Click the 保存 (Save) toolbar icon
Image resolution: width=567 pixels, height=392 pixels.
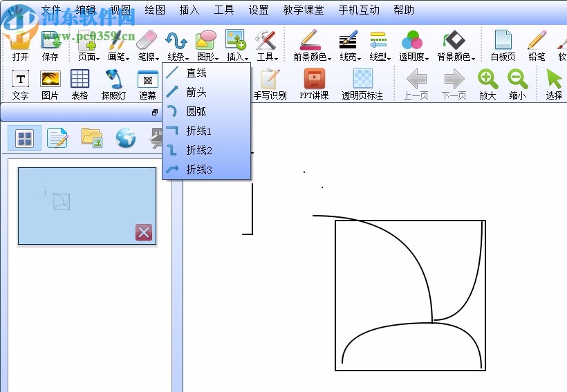50,46
